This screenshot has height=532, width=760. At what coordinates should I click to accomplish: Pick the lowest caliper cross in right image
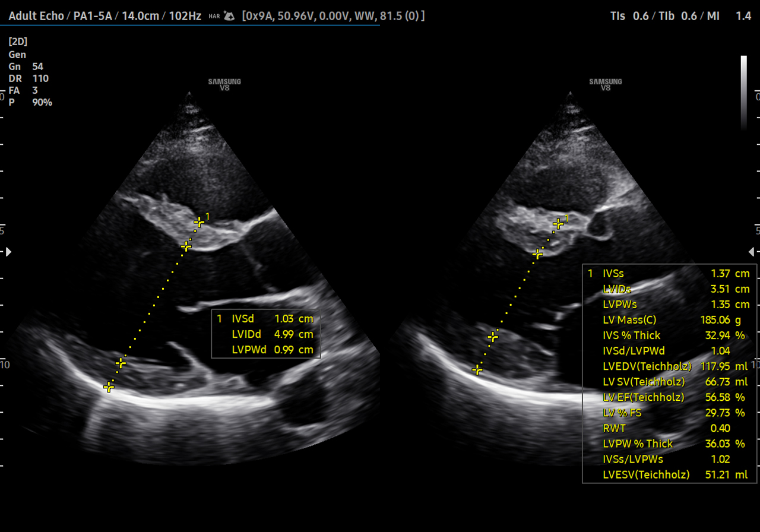tap(477, 370)
